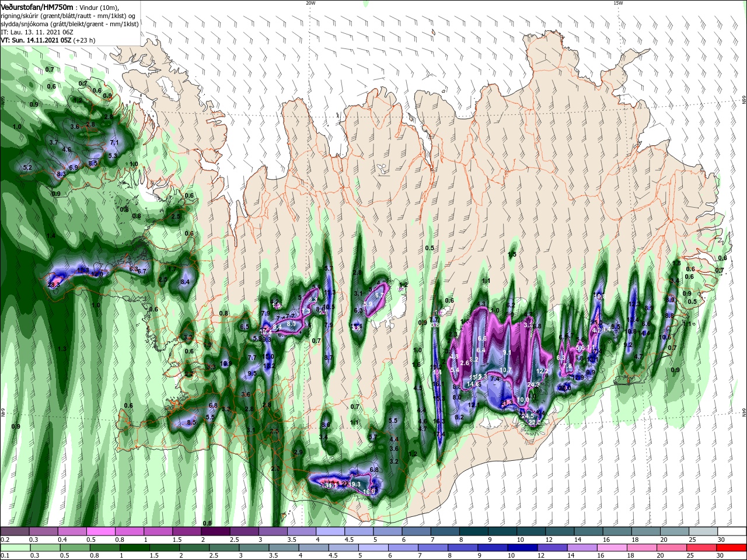
Task: Click the '15W' longitude label
Action: [x=618, y=3]
